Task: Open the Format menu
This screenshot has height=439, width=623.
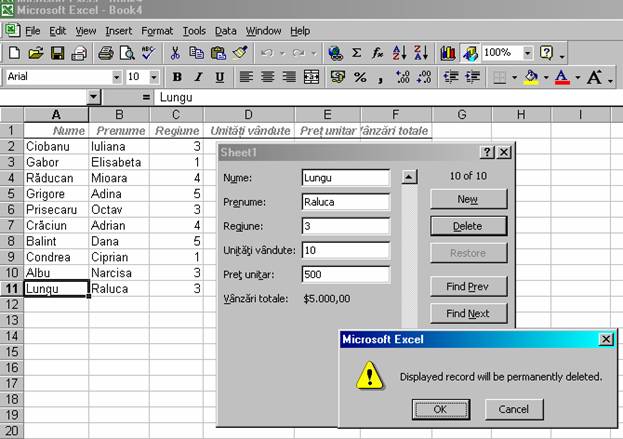Action: coord(156,31)
